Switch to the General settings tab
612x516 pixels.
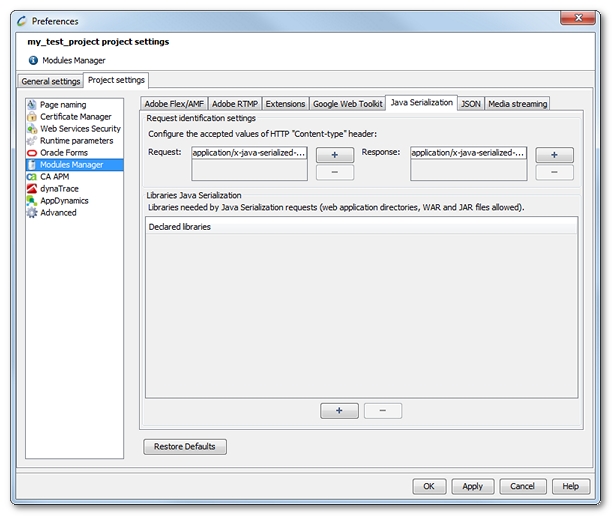pos(51,81)
